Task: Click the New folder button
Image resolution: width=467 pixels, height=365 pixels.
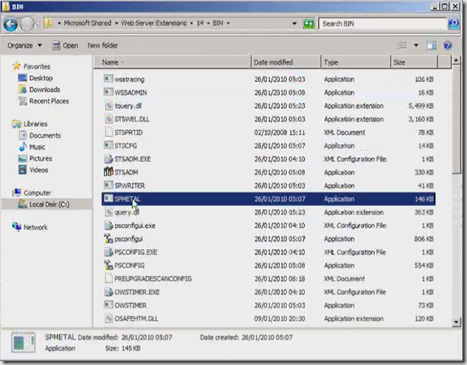Action: click(x=103, y=45)
